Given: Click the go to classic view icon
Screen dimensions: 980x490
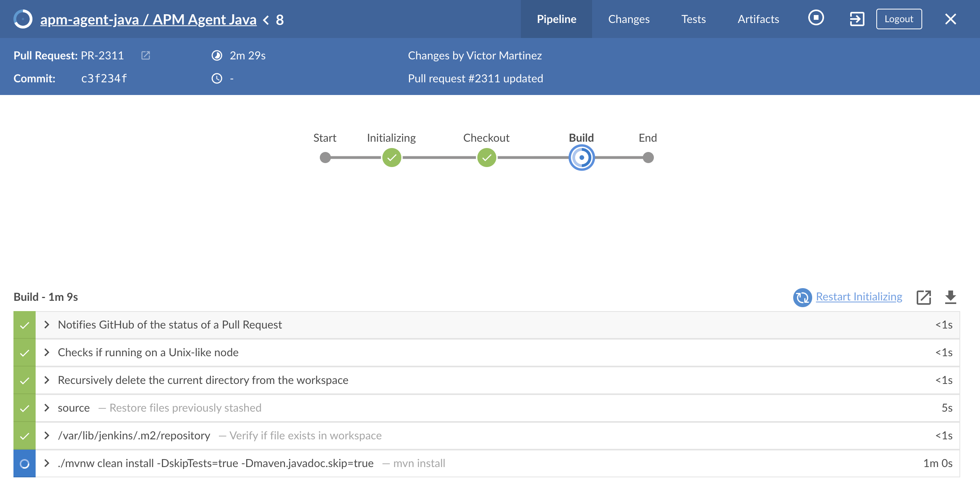Looking at the screenshot, I should (857, 19).
